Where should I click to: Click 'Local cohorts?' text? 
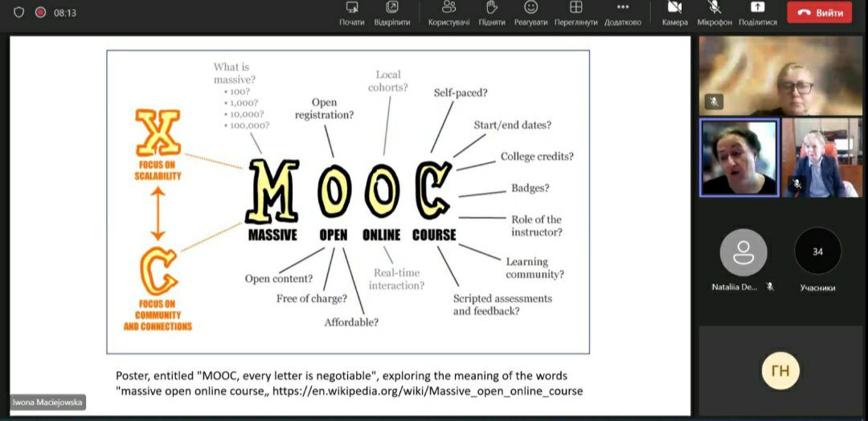pyautogui.click(x=388, y=81)
